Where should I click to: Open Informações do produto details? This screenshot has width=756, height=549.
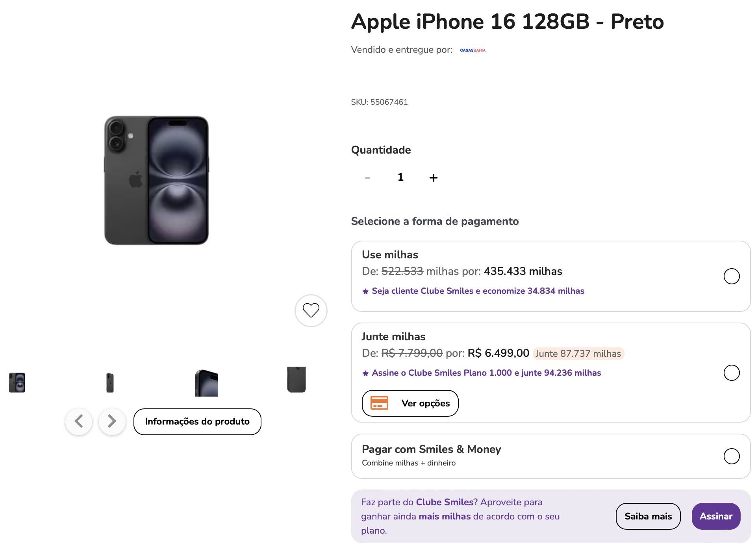197,421
